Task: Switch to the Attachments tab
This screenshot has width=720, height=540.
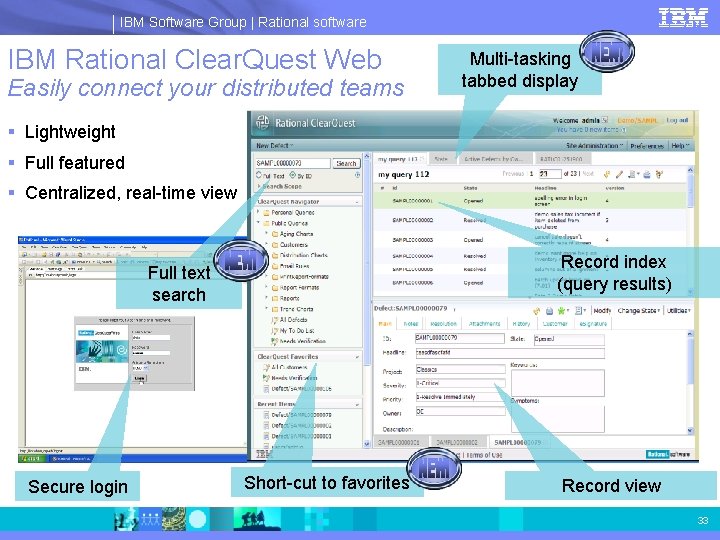Action: point(484,324)
